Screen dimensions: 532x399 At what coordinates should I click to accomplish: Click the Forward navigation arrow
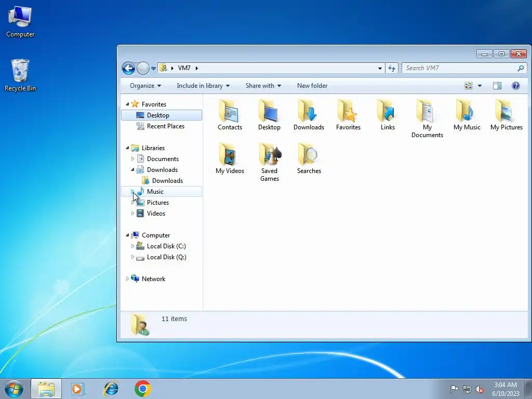[x=143, y=68]
